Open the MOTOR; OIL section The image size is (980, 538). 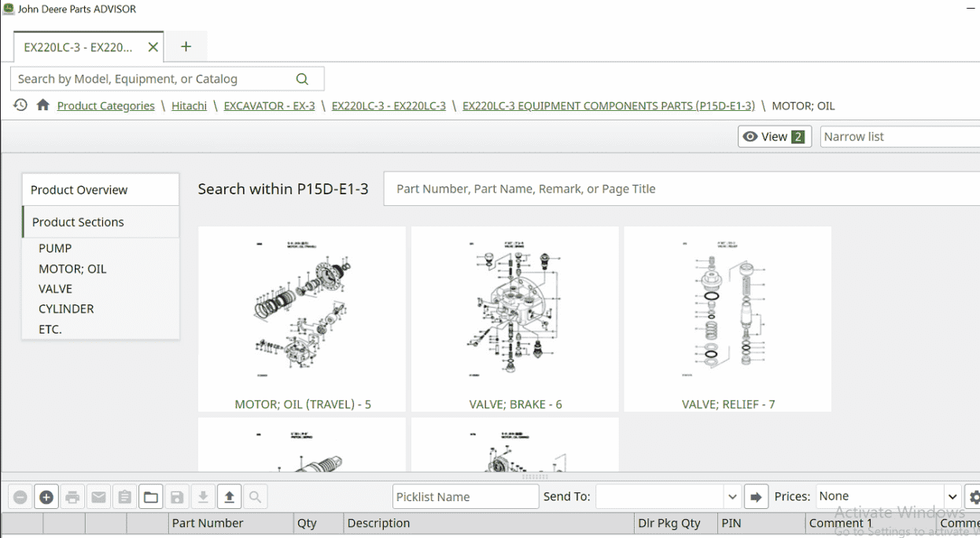(72, 269)
